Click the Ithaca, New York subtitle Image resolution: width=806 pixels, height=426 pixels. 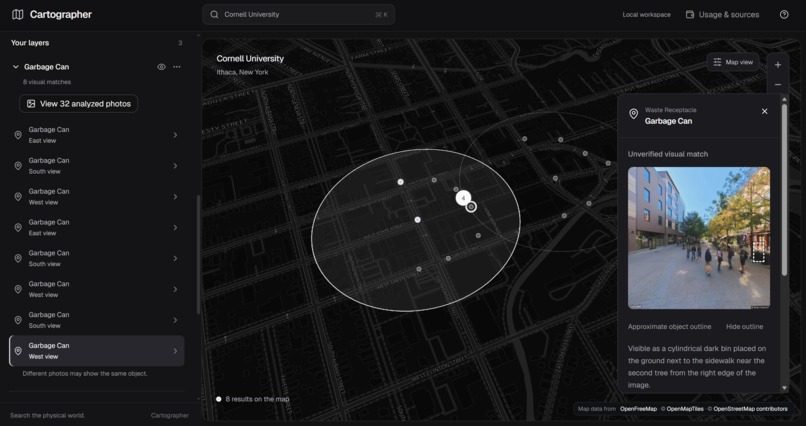pos(242,72)
